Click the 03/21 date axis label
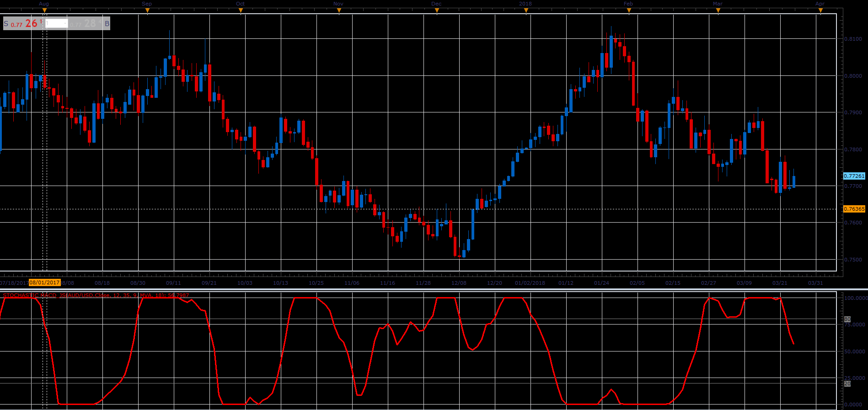Image resolution: width=868 pixels, height=410 pixels. [x=780, y=283]
